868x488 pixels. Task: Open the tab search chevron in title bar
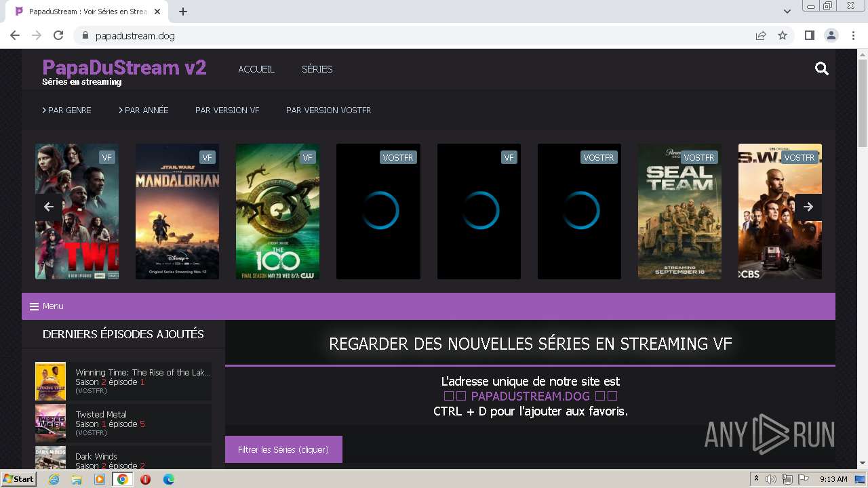click(787, 12)
